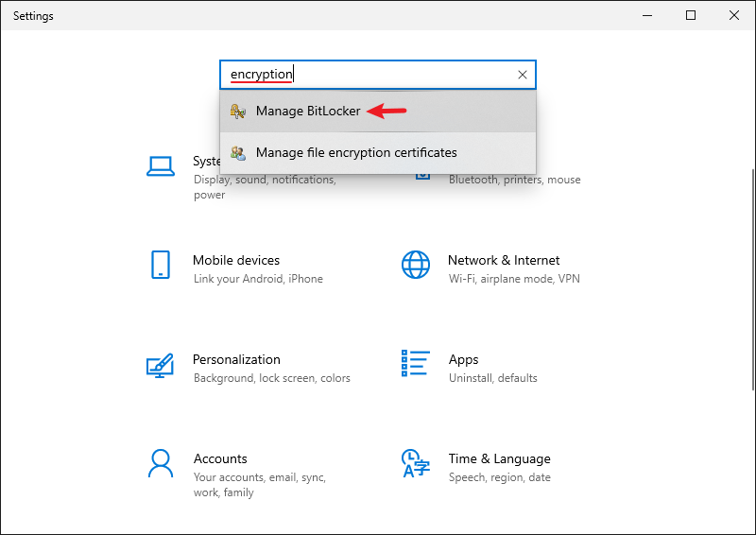The width and height of the screenshot is (756, 535).
Task: Open Manage file encryption certificates result
Action: (x=377, y=153)
